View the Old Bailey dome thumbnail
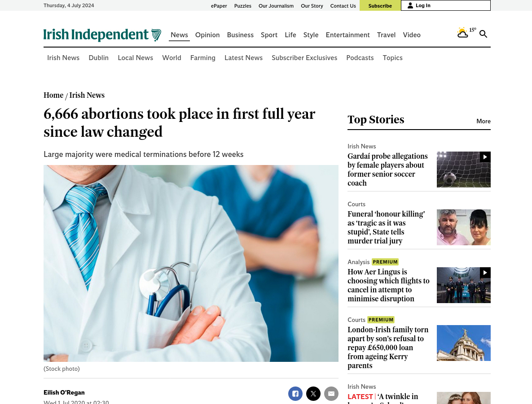This screenshot has height=404, width=532. coord(463,343)
